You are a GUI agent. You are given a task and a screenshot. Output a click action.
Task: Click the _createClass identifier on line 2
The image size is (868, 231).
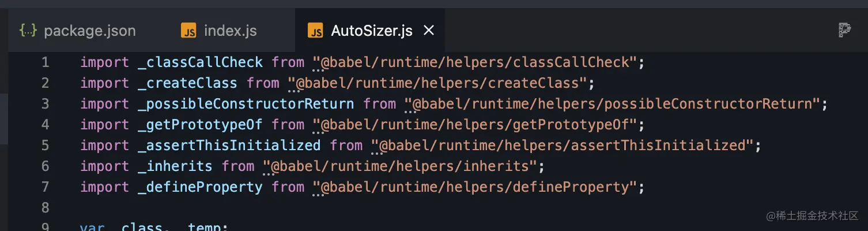click(x=187, y=83)
